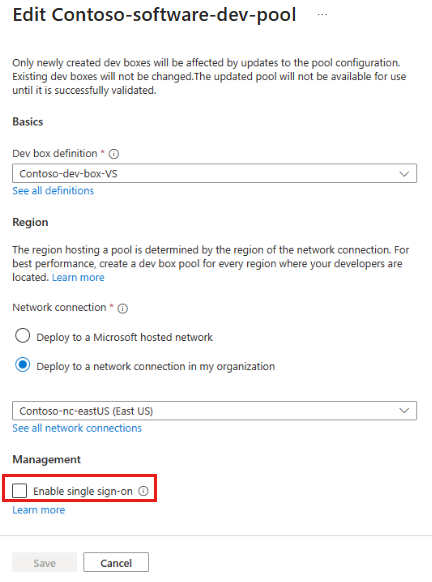This screenshot has width=432, height=582.
Task: Click the Network connection info icon
Action: point(122,308)
